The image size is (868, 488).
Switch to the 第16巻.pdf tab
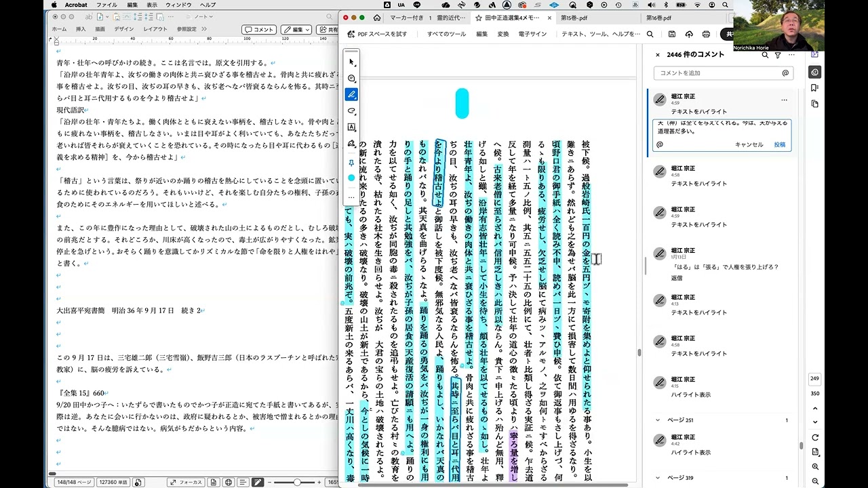click(x=658, y=18)
